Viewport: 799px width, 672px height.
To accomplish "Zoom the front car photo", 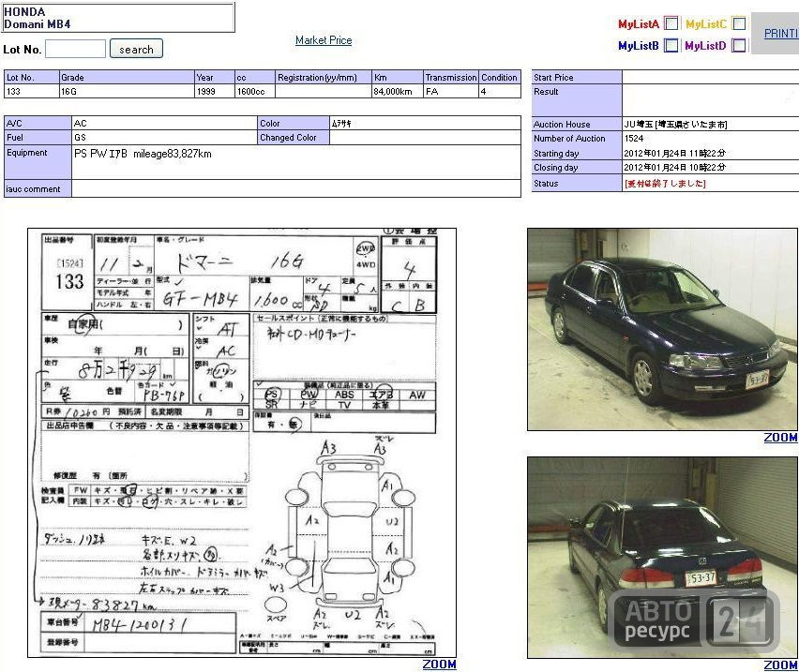I will [780, 438].
